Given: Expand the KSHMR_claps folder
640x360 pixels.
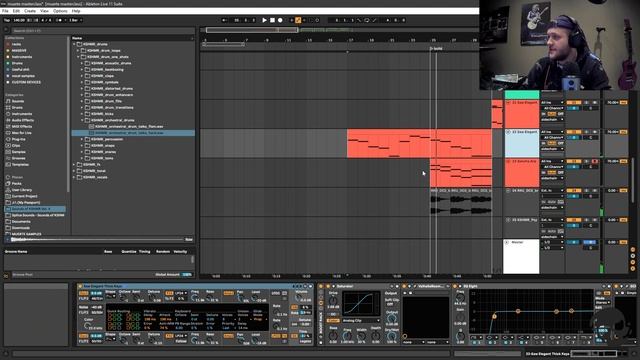Looking at the screenshot, I should coord(82,76).
